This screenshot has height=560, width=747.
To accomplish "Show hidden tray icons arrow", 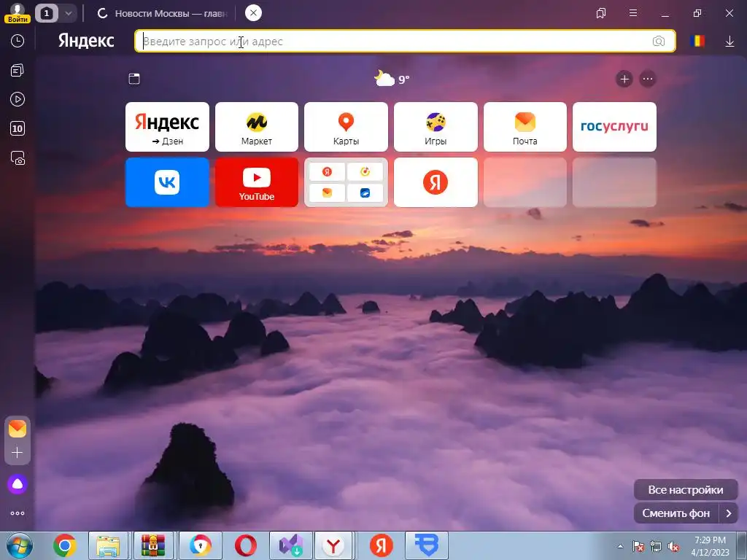I will pos(620,546).
